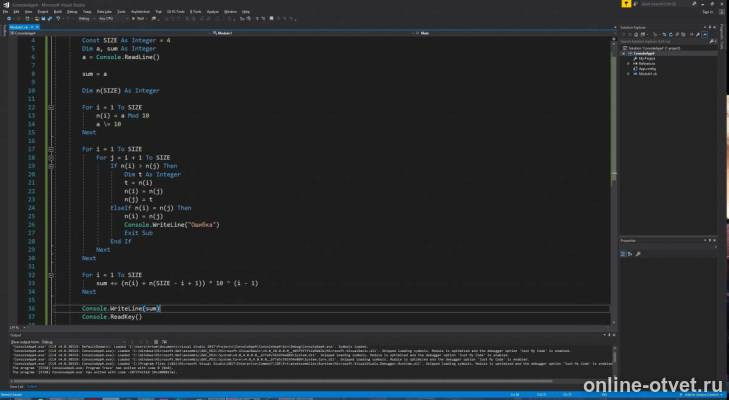The width and height of the screenshot is (729, 400).
Task: Collapse the first For loop outline marker
Action: click(51, 107)
